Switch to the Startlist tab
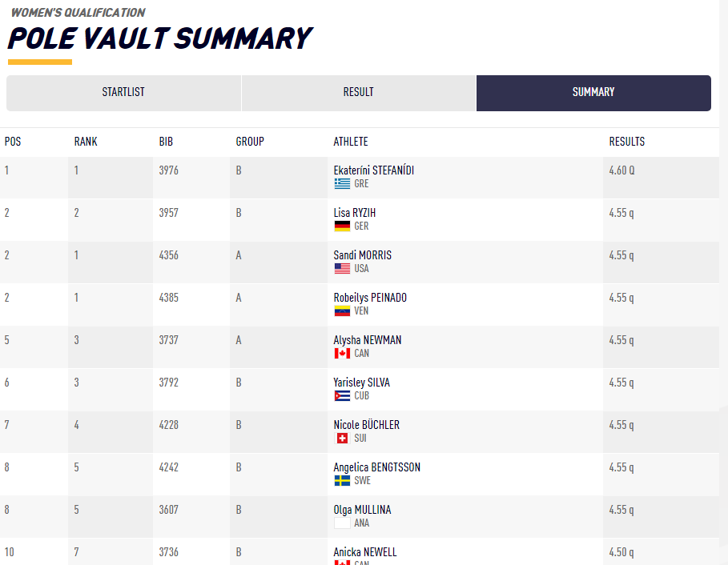The height and width of the screenshot is (565, 728). (123, 92)
